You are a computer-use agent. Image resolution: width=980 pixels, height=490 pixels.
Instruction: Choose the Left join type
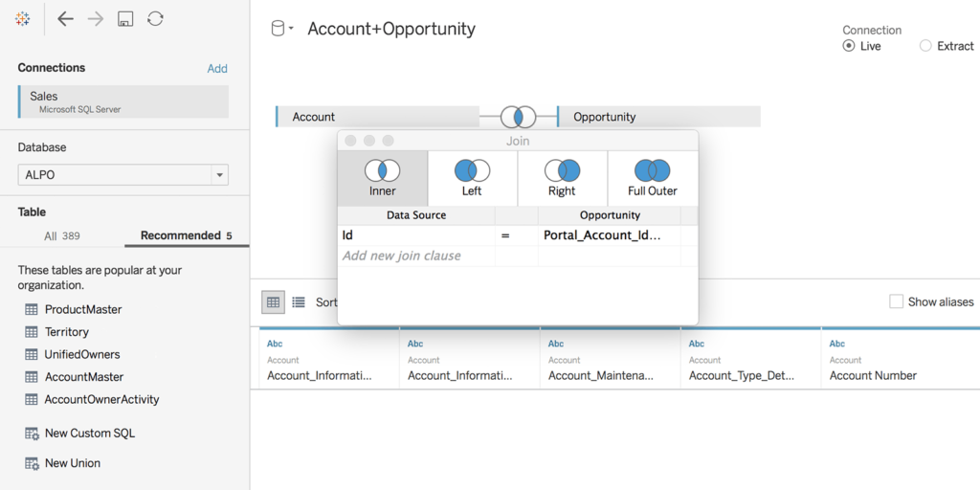[472, 178]
